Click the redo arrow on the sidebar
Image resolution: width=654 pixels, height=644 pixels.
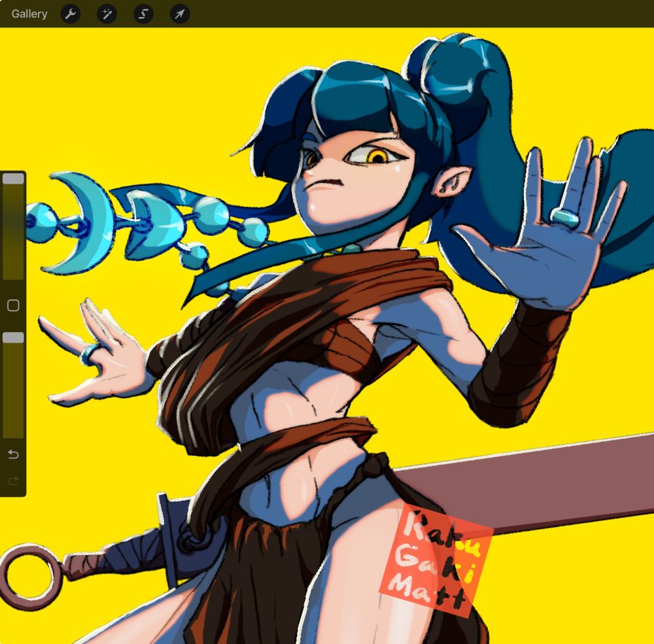[x=13, y=481]
